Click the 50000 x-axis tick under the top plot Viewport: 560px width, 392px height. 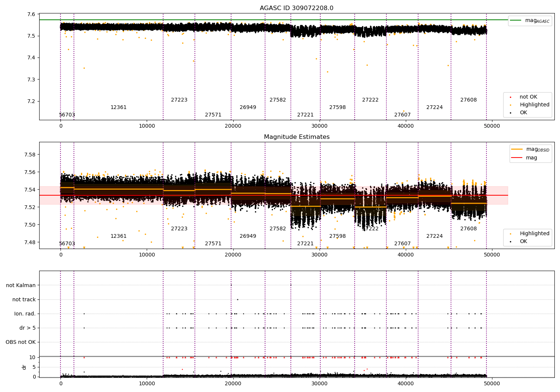click(492, 126)
